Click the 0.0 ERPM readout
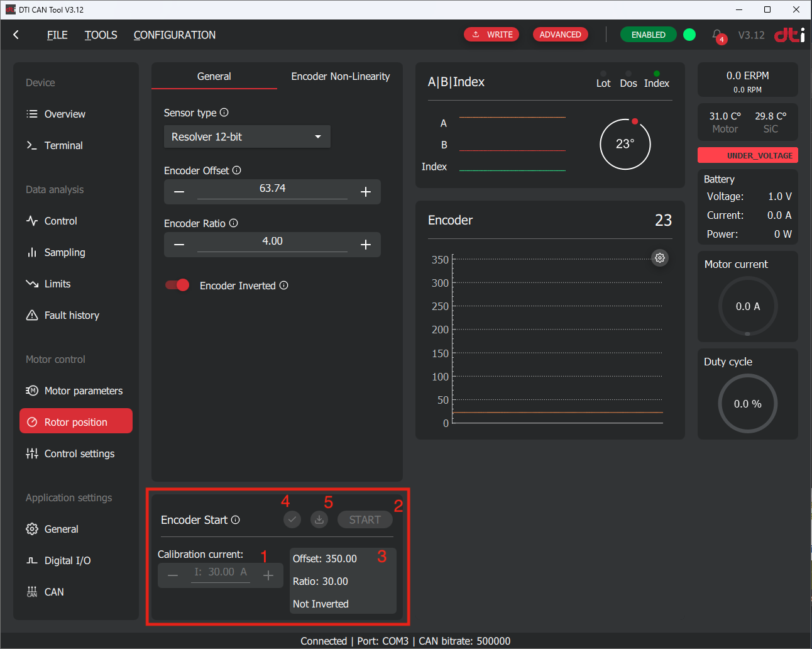812x649 pixels. [x=748, y=75]
